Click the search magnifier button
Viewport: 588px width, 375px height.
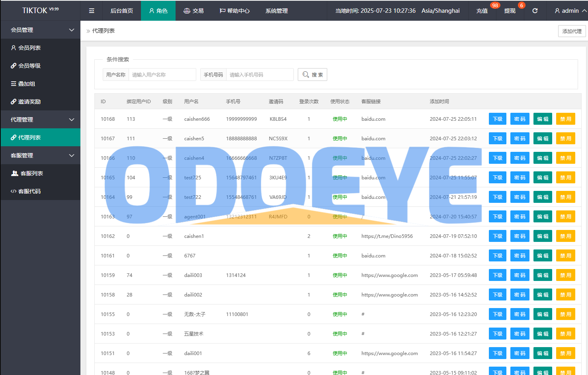[x=312, y=75]
